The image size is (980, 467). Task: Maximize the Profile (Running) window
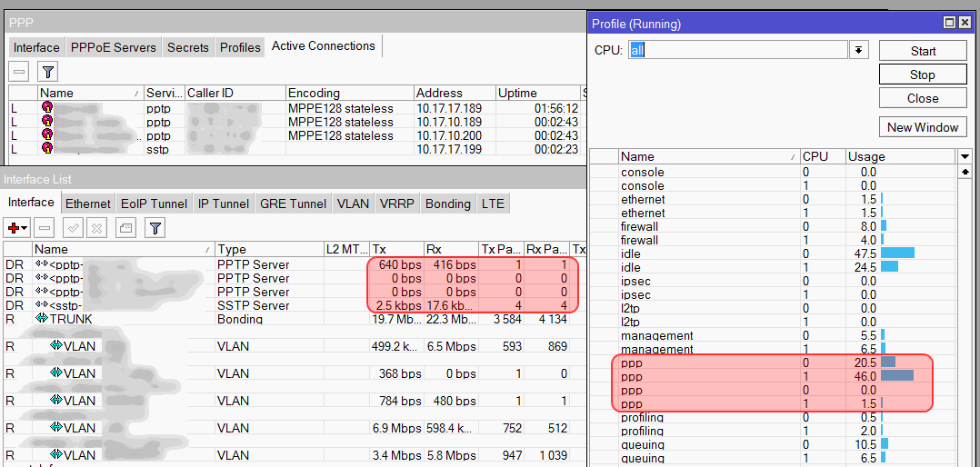pyautogui.click(x=949, y=23)
